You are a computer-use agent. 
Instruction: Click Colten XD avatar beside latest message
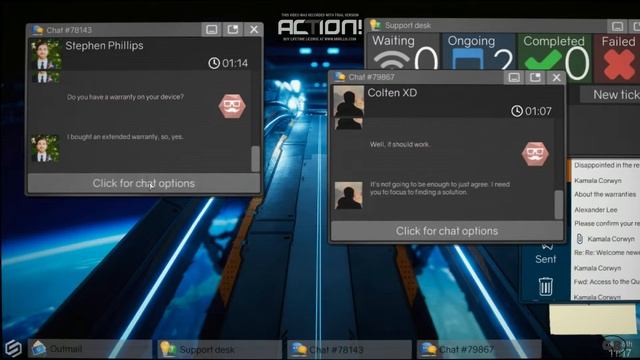pyautogui.click(x=349, y=196)
